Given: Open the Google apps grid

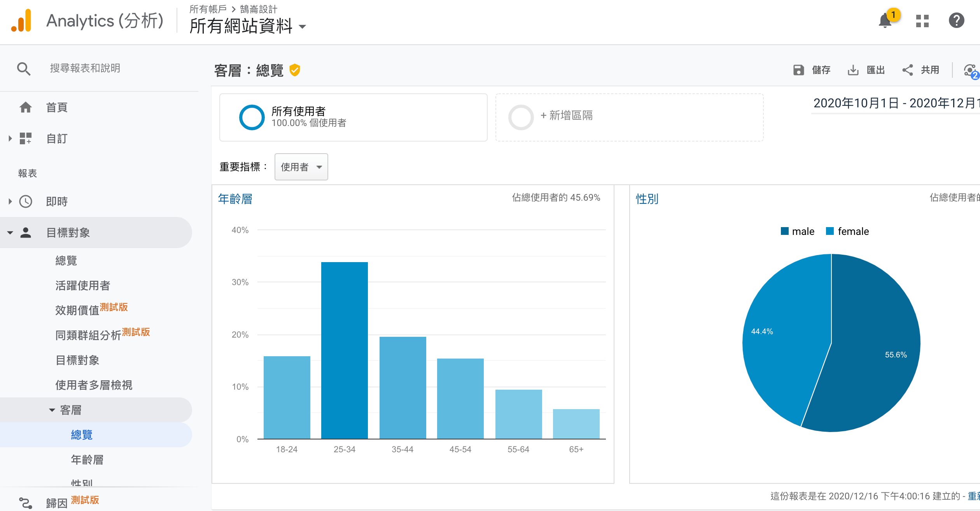Looking at the screenshot, I should click(922, 21).
